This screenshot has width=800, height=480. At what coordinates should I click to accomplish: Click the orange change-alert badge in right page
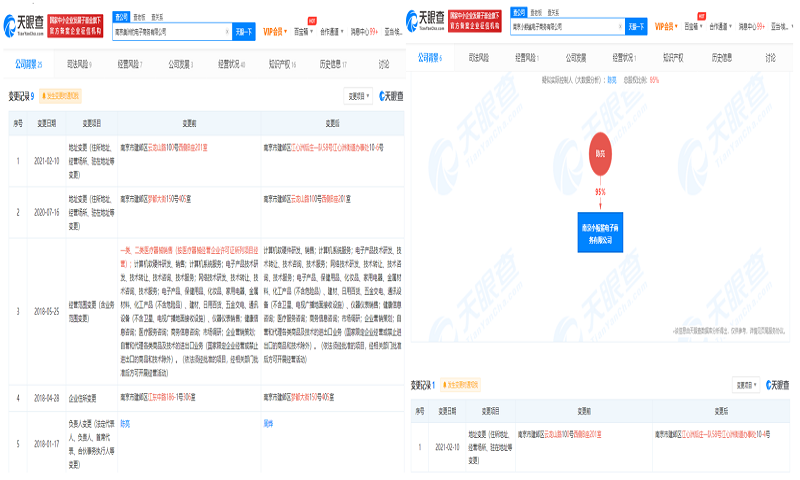click(x=461, y=385)
